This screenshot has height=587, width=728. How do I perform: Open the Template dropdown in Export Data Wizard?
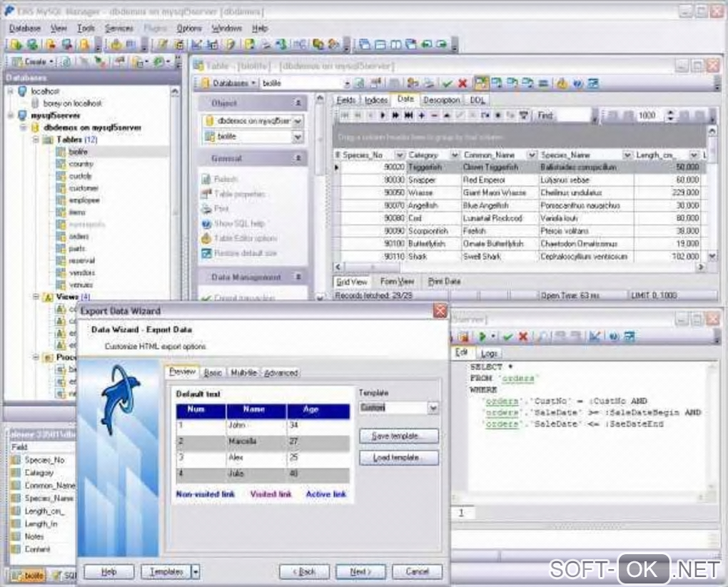(433, 408)
